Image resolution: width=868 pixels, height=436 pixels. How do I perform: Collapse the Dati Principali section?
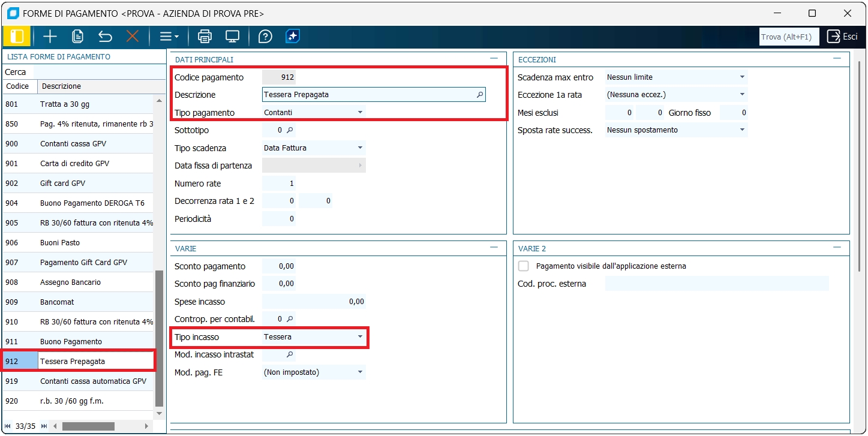494,59
